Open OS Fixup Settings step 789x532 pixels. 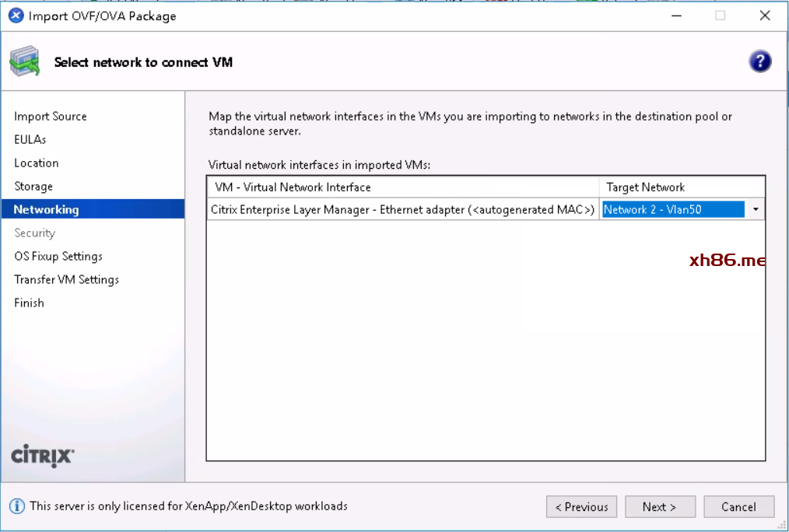[58, 257]
